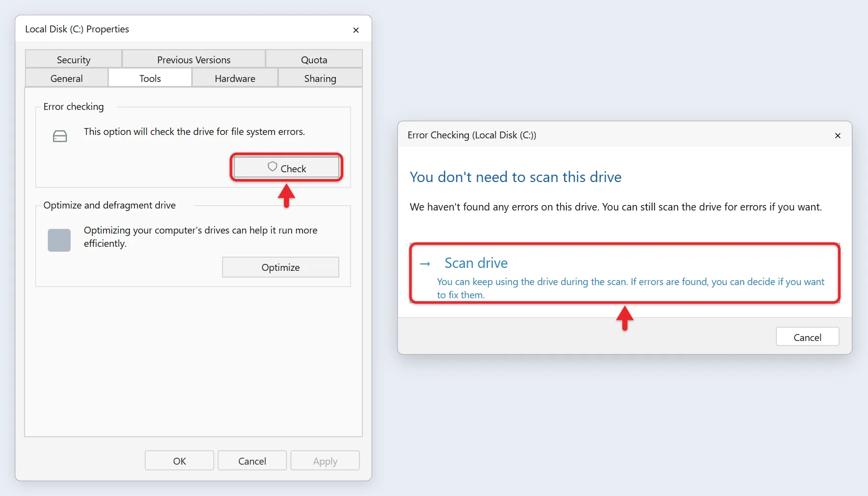This screenshot has width=868, height=496.
Task: Click 'You can keep using the drive' description
Action: tap(631, 288)
